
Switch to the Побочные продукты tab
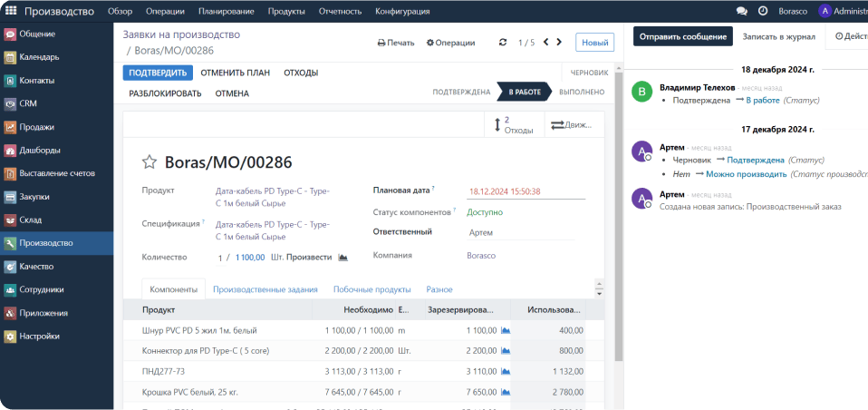pyautogui.click(x=372, y=289)
